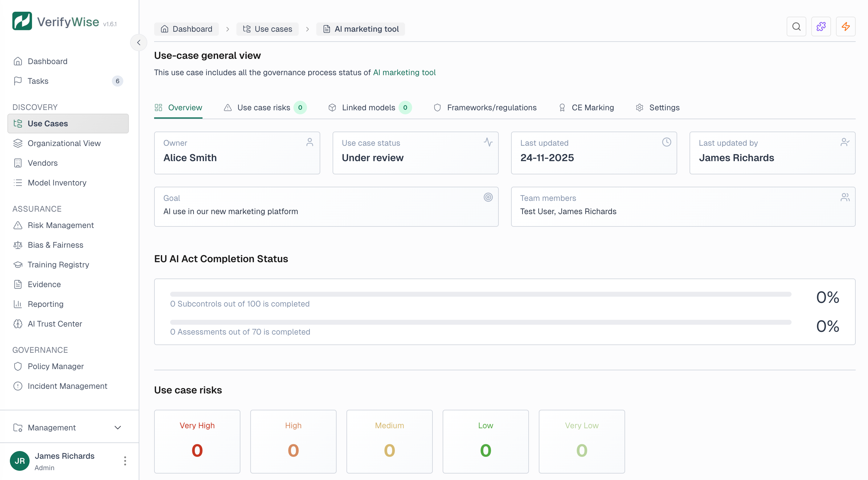Open the Very High risk count card
Screen dimensions: 868x480
click(x=197, y=441)
